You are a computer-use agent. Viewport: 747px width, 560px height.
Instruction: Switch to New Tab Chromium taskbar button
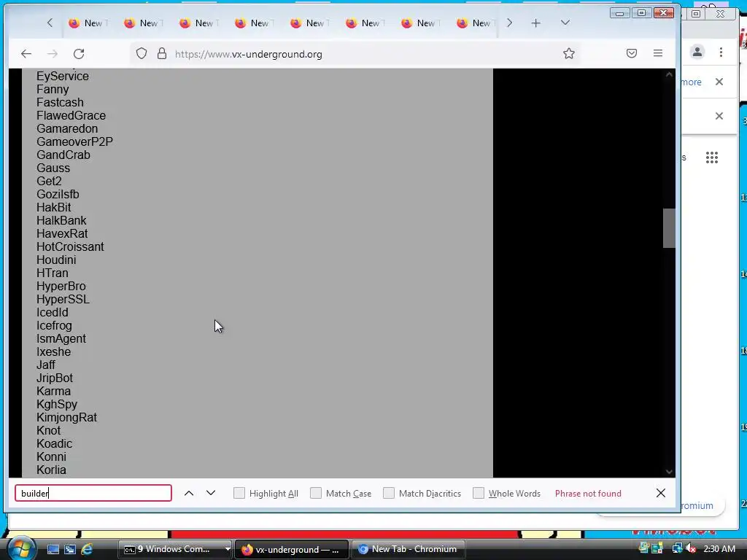coord(409,549)
